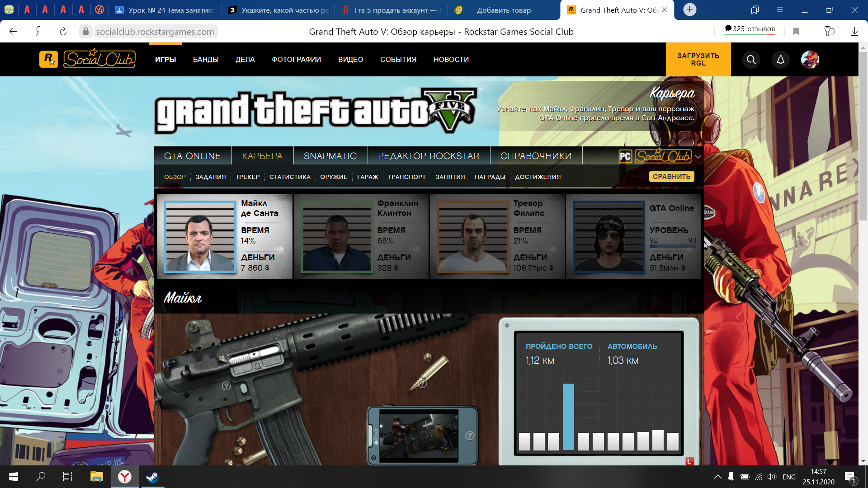This screenshot has height=488, width=868.
Task: Select the СТАТИСТИКА sub-tab
Action: (x=290, y=177)
